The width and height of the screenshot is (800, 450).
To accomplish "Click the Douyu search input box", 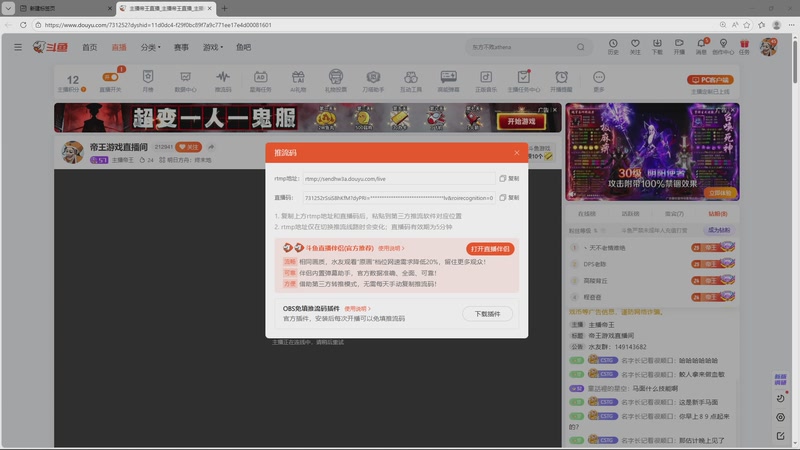I will [520, 47].
